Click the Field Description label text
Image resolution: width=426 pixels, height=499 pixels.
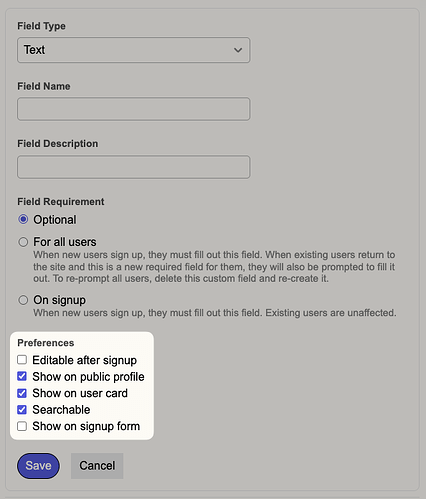(58, 144)
